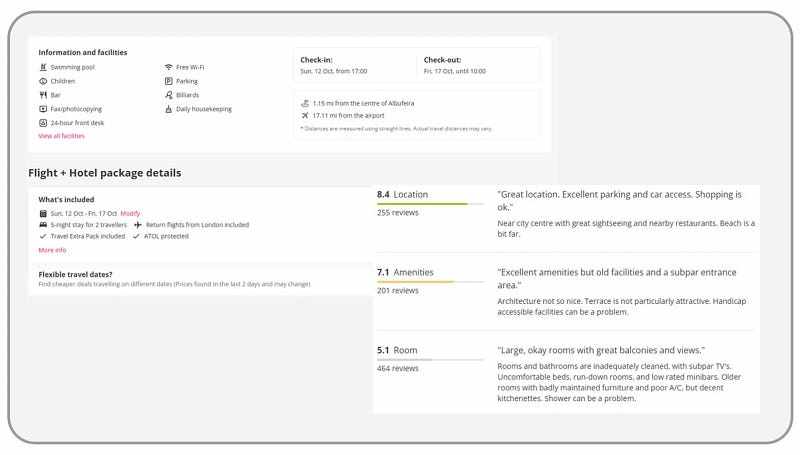Click the Swimming pool facility icon

[x=43, y=67]
